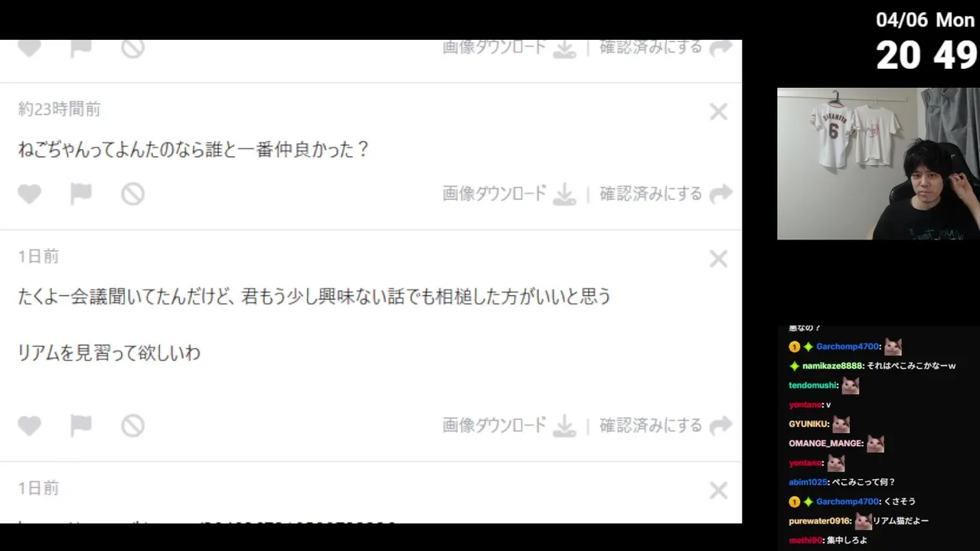
Task: Open namikaze8888 username in chat
Action: click(833, 366)
